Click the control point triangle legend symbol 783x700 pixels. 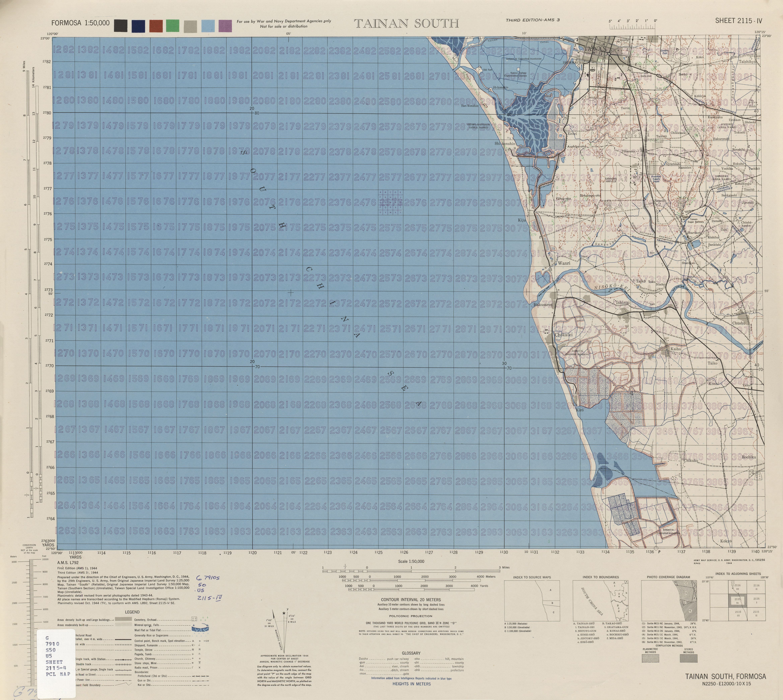(x=193, y=641)
